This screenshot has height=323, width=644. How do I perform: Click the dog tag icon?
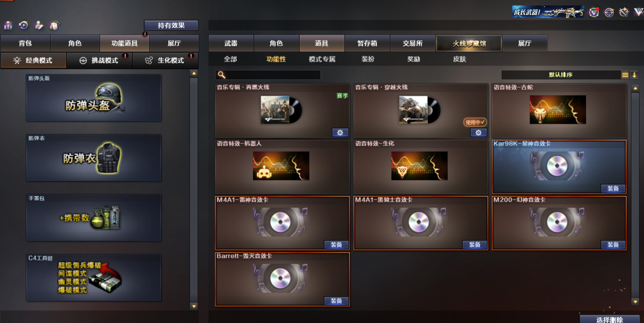(54, 26)
